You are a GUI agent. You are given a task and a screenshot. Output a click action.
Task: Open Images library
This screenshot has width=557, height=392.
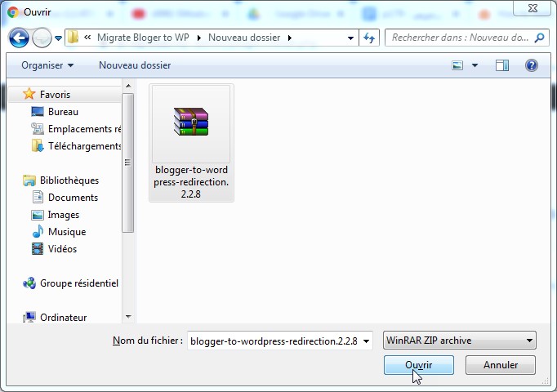coord(63,215)
